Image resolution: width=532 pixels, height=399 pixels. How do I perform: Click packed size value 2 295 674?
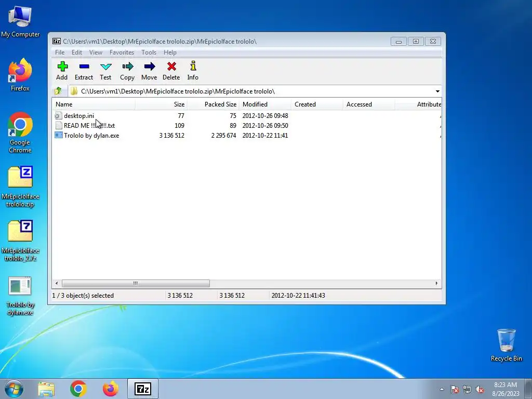point(223,136)
